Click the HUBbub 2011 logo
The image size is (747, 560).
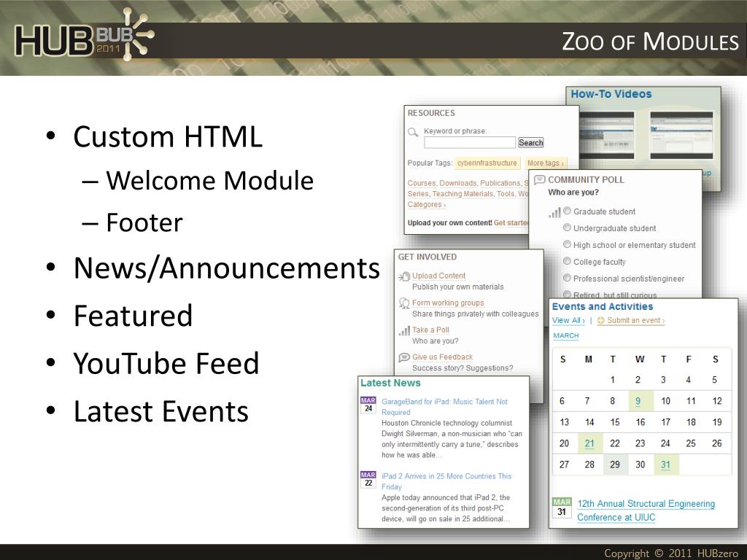click(x=84, y=36)
